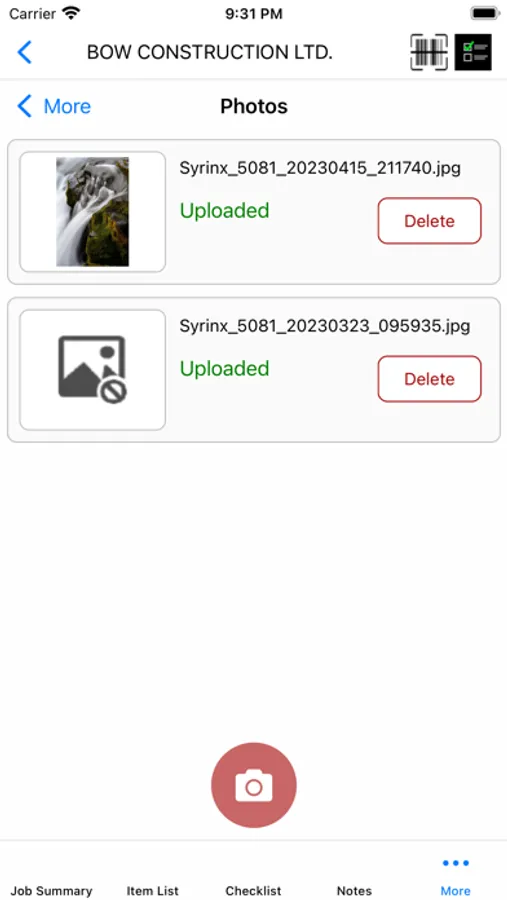
Task: Delete the Syrinx_5081_20230323_095935.jpg photo
Action: tap(429, 379)
